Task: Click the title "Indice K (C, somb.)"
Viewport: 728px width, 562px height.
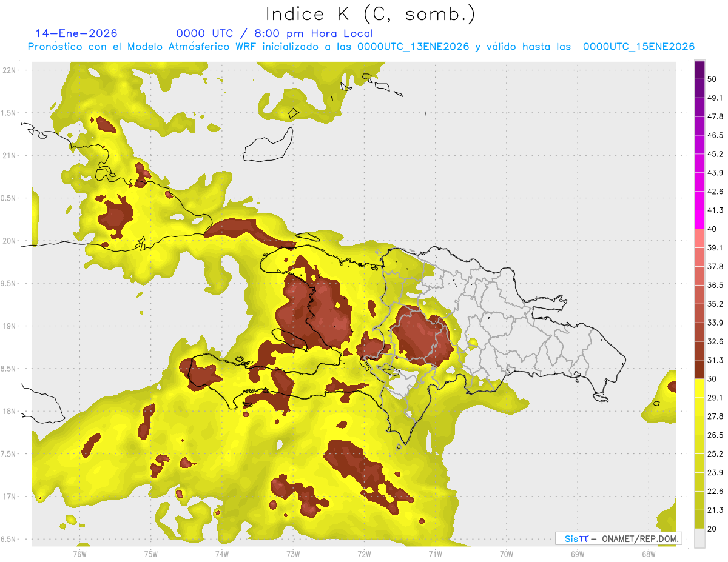Action: pyautogui.click(x=370, y=14)
